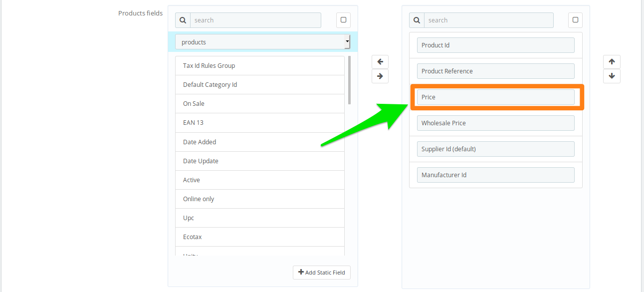Focus the right panel search input
The height and width of the screenshot is (292, 644).
coord(488,20)
